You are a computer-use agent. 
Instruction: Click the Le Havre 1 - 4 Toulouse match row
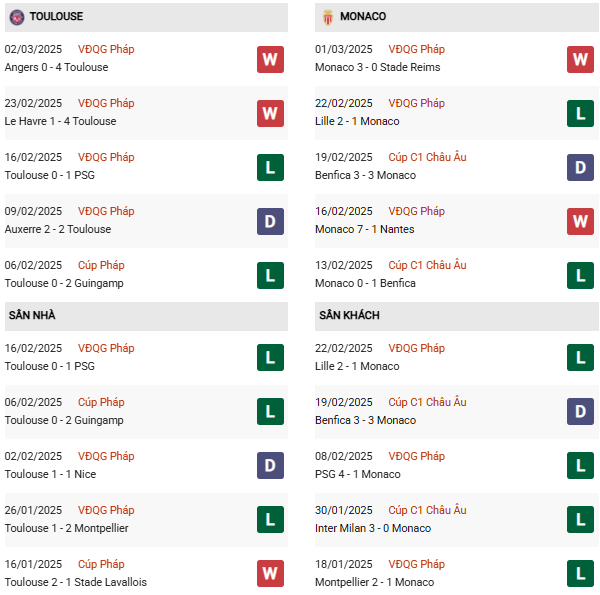[60, 121]
